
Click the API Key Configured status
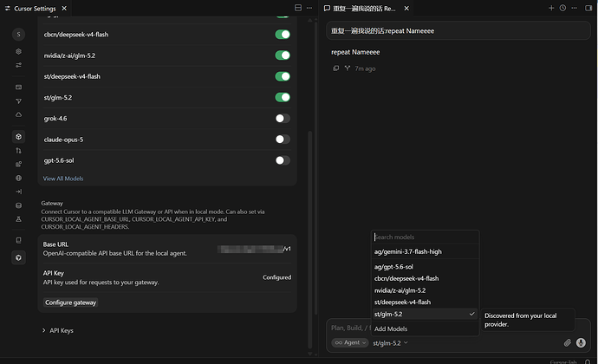pos(276,277)
